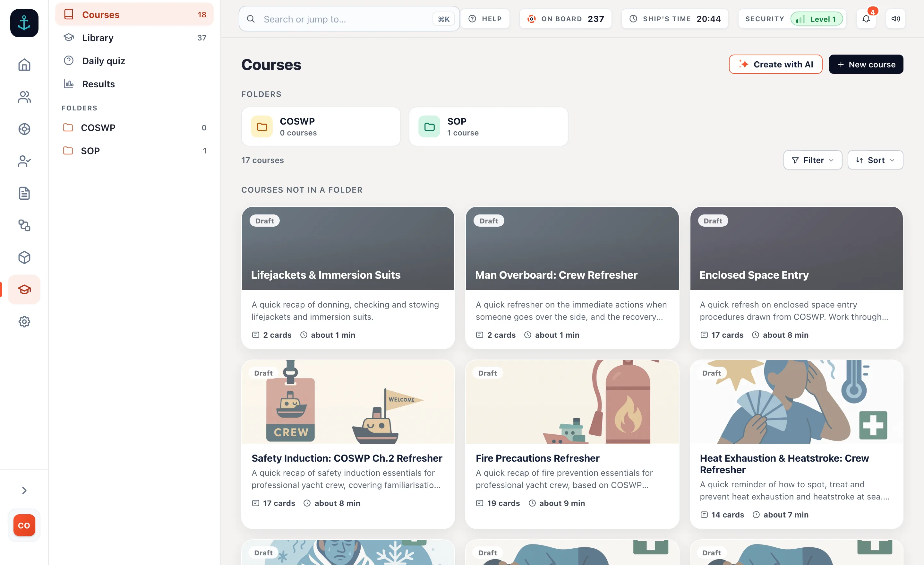
Task: Open the crew people icon in the sidebar
Action: [24, 97]
